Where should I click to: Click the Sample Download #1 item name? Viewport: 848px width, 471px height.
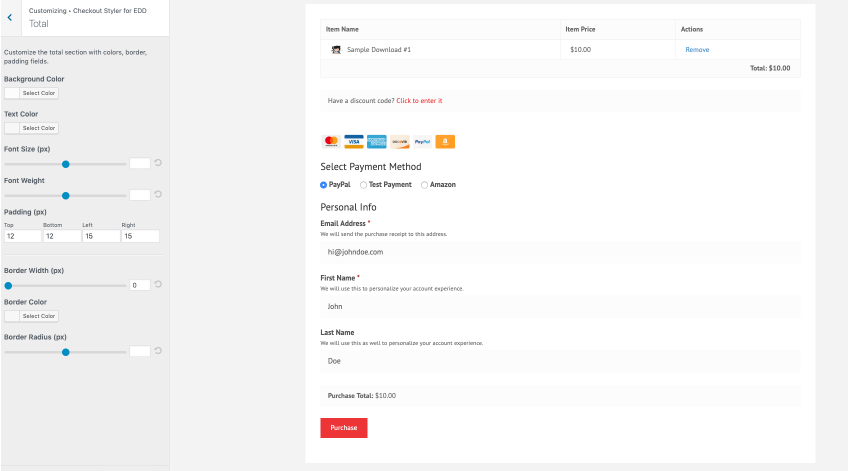coord(379,50)
